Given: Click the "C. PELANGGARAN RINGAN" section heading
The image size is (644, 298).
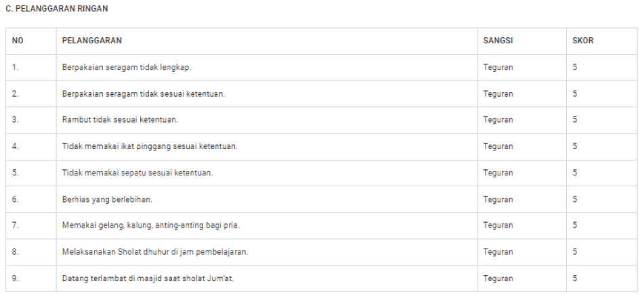Looking at the screenshot, I should pos(56,9).
